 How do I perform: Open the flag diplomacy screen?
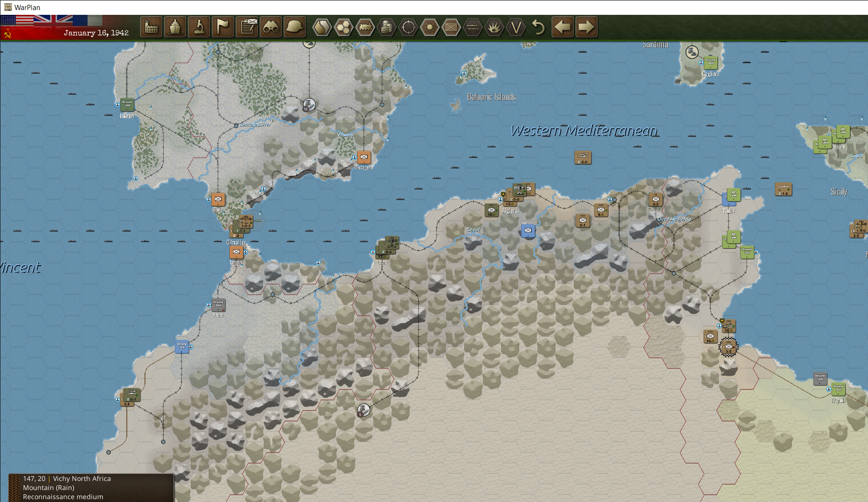click(223, 27)
